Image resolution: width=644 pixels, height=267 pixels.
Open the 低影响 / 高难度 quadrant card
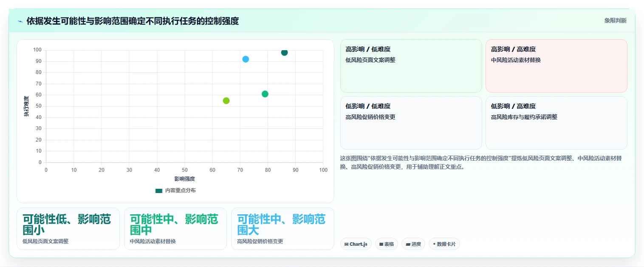click(x=556, y=123)
